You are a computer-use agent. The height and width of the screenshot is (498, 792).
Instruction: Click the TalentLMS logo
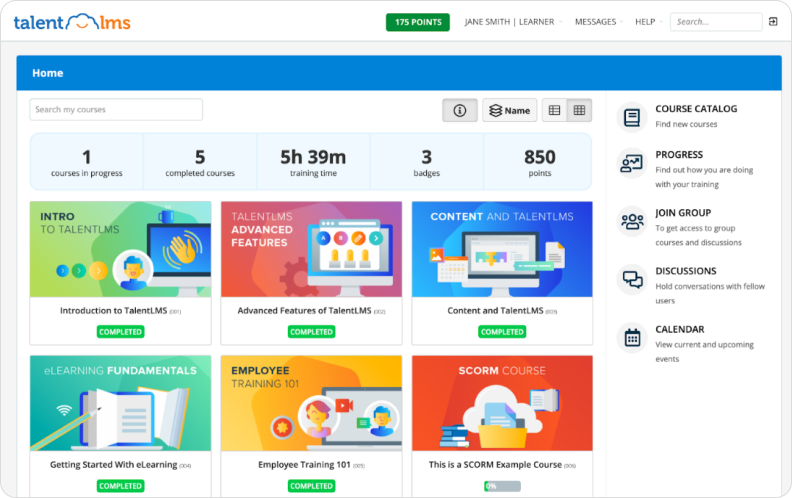72,22
